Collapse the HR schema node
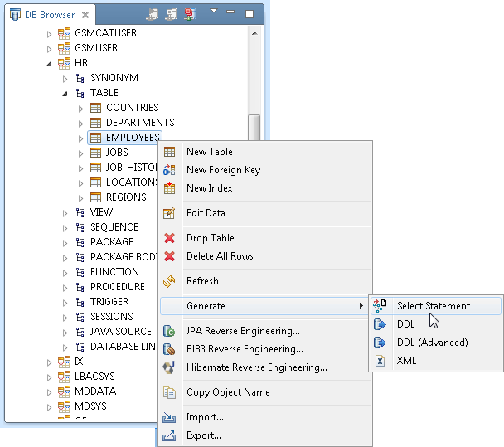 (x=49, y=63)
